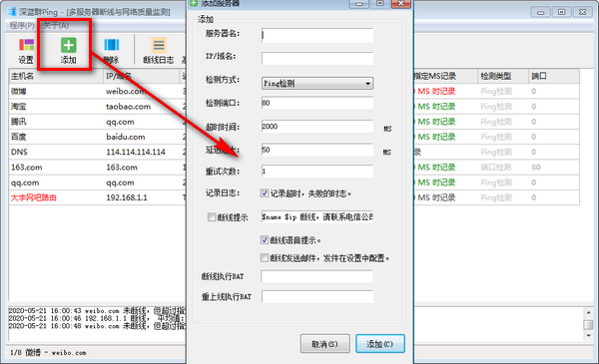
Task: Enable the 断线提示 checkbox
Action: 212,217
